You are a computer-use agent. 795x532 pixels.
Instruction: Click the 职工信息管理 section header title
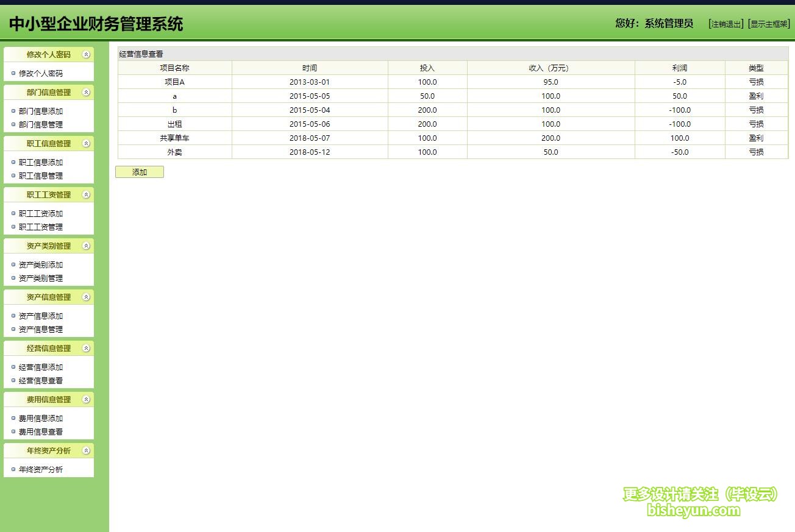49,144
